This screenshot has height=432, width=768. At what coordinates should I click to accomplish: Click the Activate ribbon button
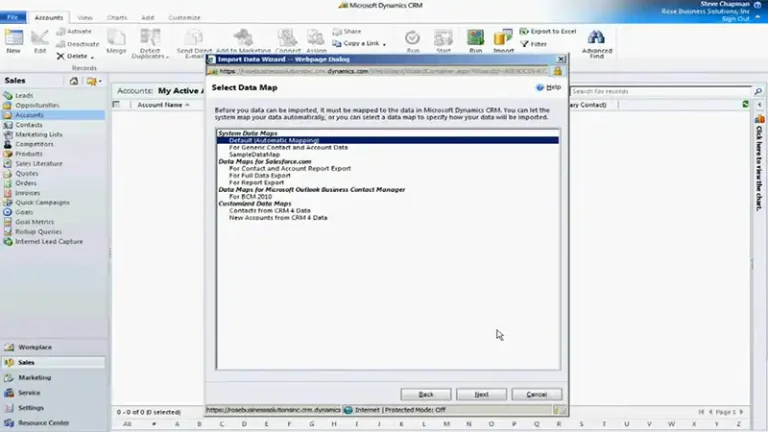point(74,31)
